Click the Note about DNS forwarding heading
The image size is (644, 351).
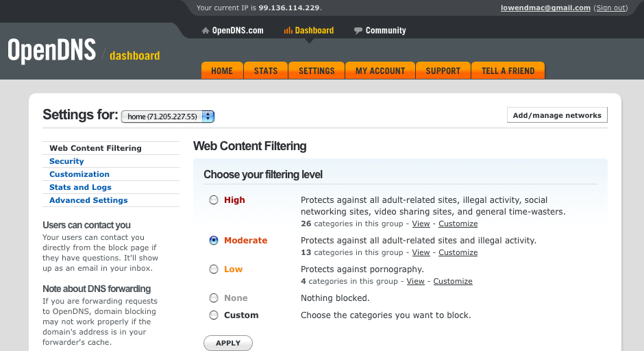(97, 289)
